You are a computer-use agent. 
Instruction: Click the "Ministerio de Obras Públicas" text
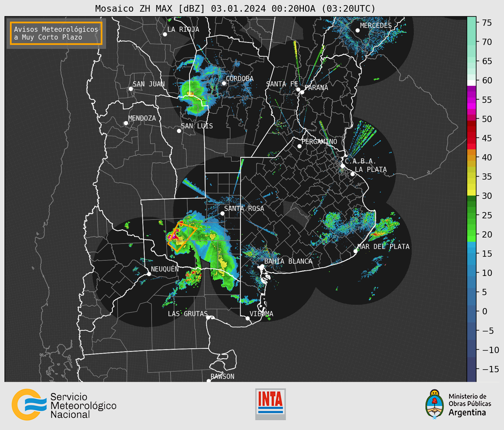click(x=470, y=400)
